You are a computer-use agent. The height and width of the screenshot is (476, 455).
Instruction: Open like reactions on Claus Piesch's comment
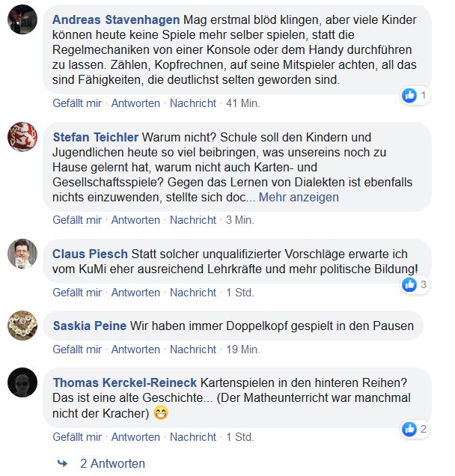pos(415,284)
